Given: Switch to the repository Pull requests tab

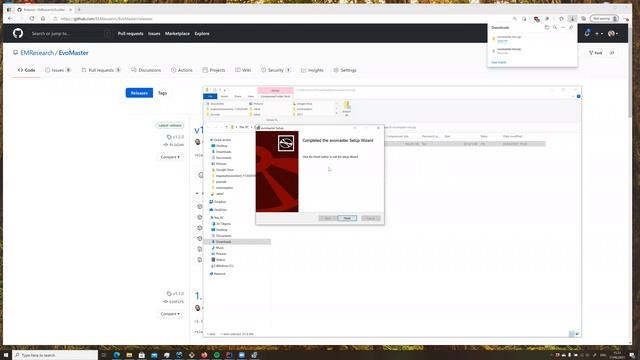Looking at the screenshot, I should pyautogui.click(x=101, y=70).
